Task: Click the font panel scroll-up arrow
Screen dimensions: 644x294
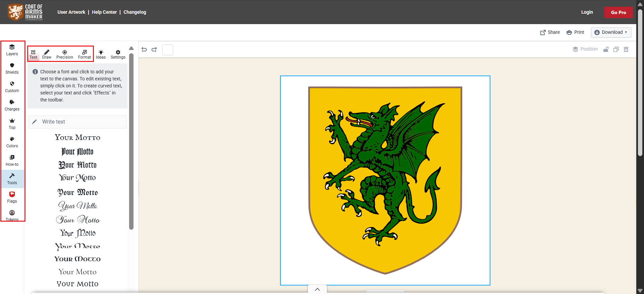Action: [x=131, y=49]
